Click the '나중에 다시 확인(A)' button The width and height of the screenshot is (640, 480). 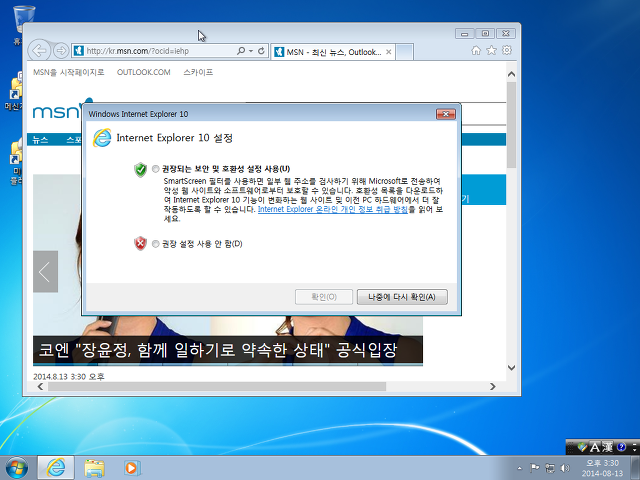(x=402, y=297)
